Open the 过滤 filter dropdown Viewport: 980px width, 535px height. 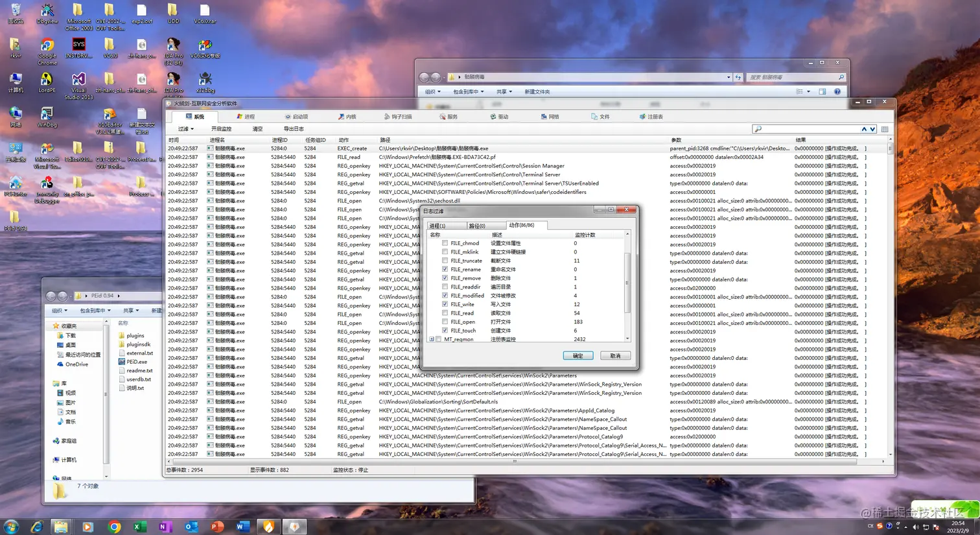click(x=186, y=129)
